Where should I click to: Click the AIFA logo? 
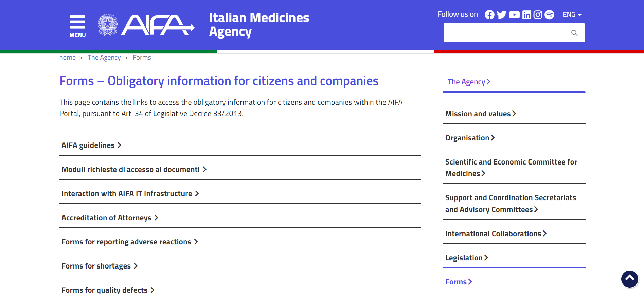pos(158,24)
